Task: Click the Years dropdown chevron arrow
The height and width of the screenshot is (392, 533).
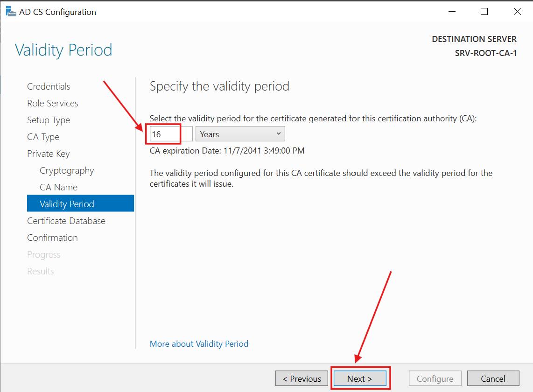Action: pos(279,133)
